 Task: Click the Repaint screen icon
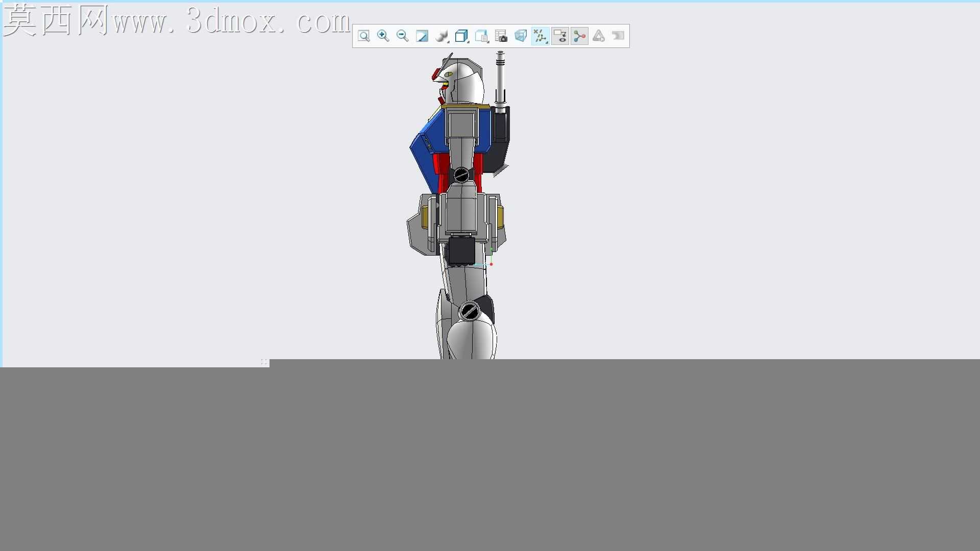pos(422,36)
